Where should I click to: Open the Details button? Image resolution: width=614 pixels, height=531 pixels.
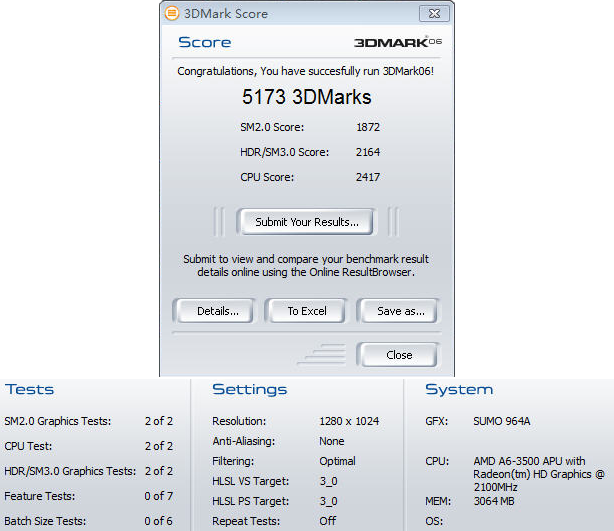pos(217,311)
